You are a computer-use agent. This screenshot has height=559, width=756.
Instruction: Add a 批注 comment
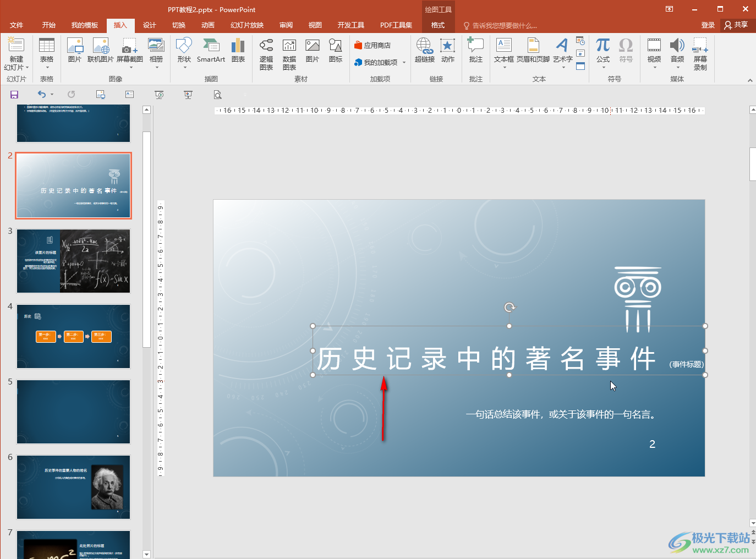point(476,51)
